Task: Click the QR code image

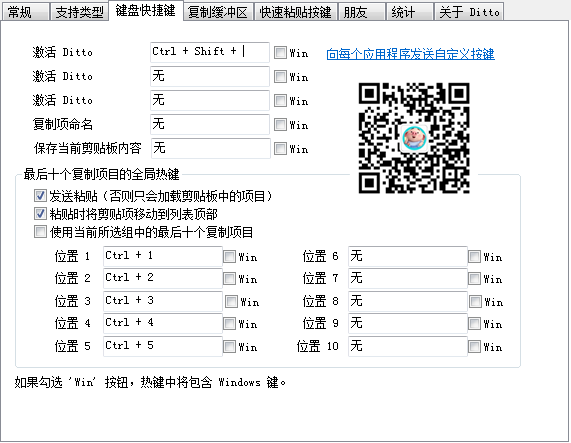Action: [414, 138]
